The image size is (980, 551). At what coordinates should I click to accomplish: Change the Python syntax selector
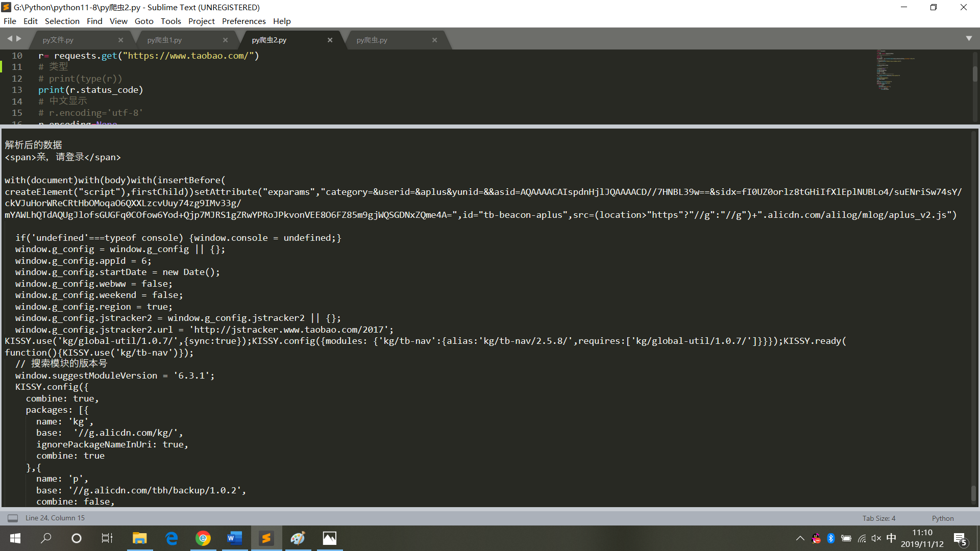click(x=942, y=518)
